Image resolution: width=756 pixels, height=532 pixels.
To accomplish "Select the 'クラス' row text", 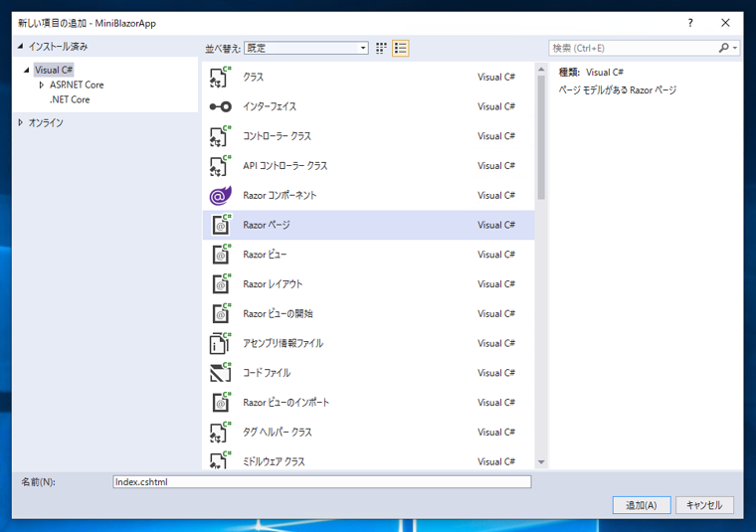I will point(253,78).
